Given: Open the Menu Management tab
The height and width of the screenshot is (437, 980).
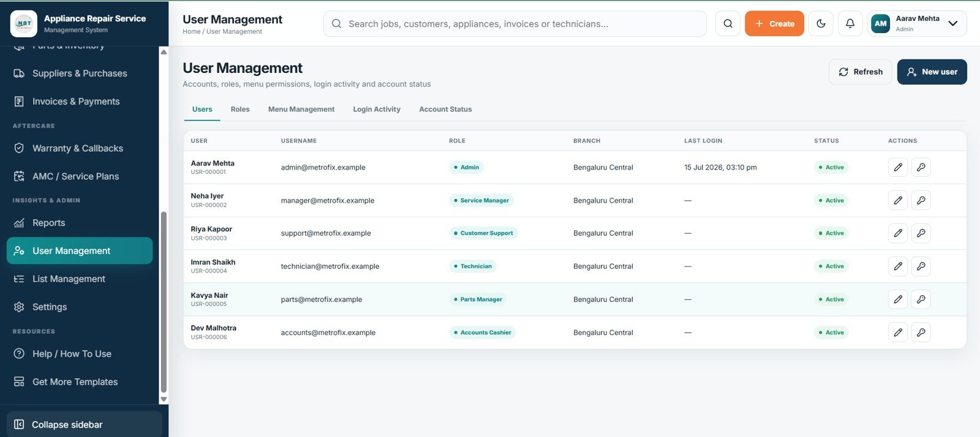Looking at the screenshot, I should 301,110.
